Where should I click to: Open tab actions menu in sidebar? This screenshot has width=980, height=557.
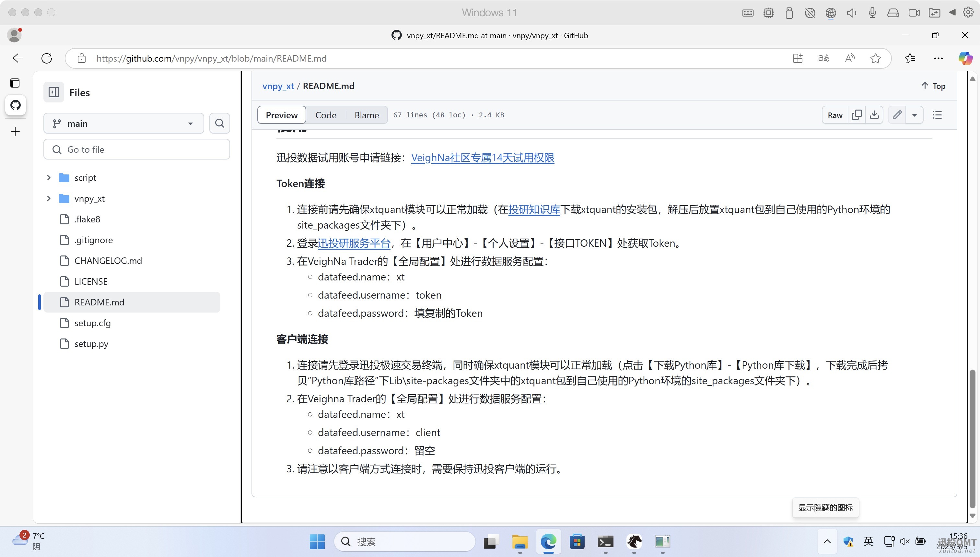click(15, 83)
